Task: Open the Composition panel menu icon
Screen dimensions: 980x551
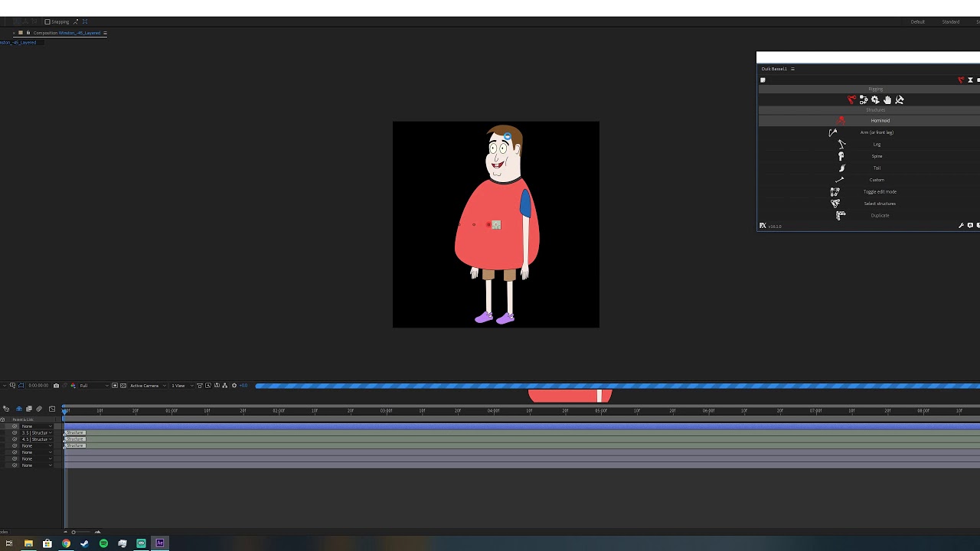Action: (105, 33)
